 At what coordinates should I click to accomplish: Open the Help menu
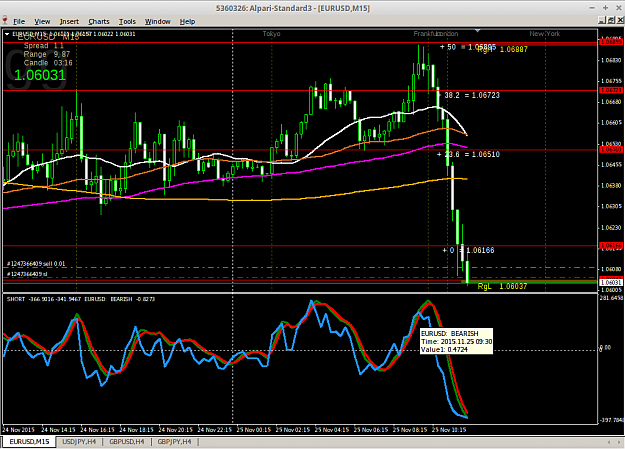(187, 22)
